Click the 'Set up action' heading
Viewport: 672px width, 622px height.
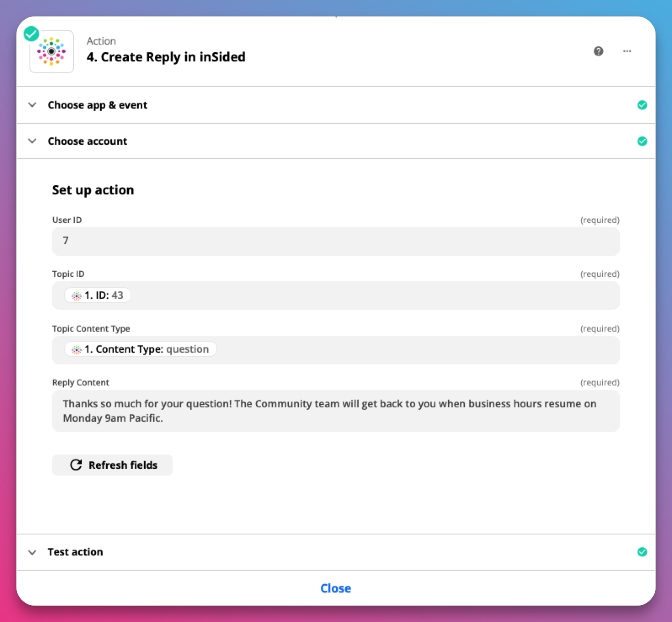[93, 190]
